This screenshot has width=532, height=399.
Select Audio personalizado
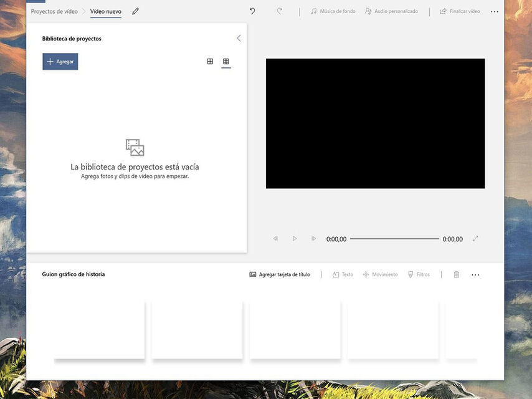point(392,11)
